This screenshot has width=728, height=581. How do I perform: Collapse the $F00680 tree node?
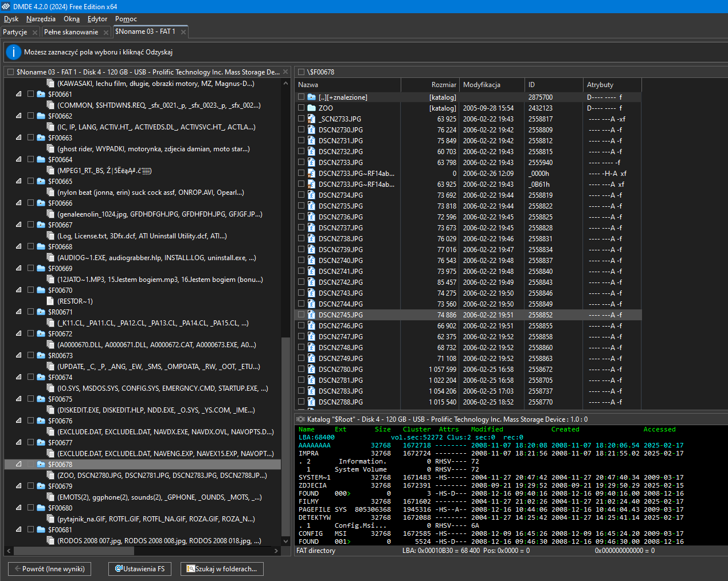coord(18,508)
